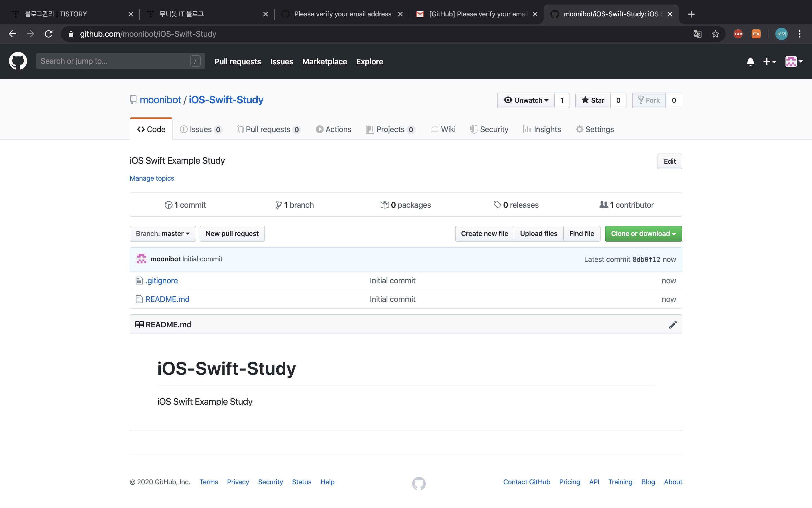Click Create new file button
Viewport: 812px width, 508px height.
[x=484, y=233]
